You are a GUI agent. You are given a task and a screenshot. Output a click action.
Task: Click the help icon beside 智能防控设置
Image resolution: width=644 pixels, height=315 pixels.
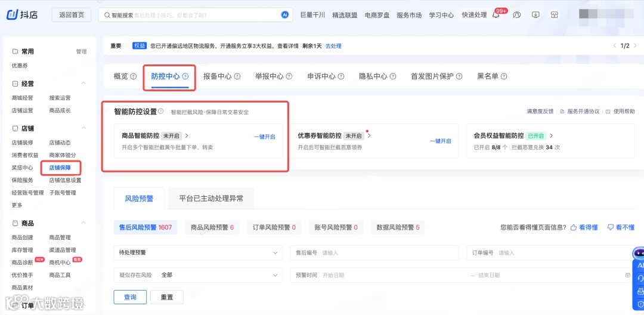tap(160, 112)
